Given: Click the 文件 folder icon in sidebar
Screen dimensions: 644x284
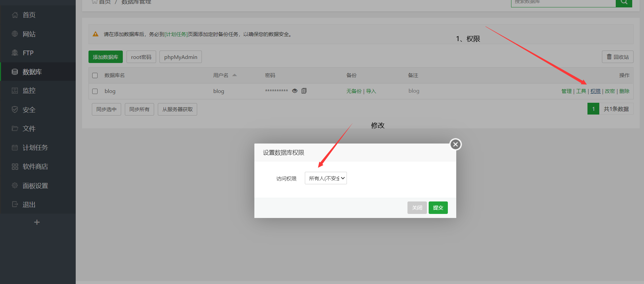Looking at the screenshot, I should (15, 128).
